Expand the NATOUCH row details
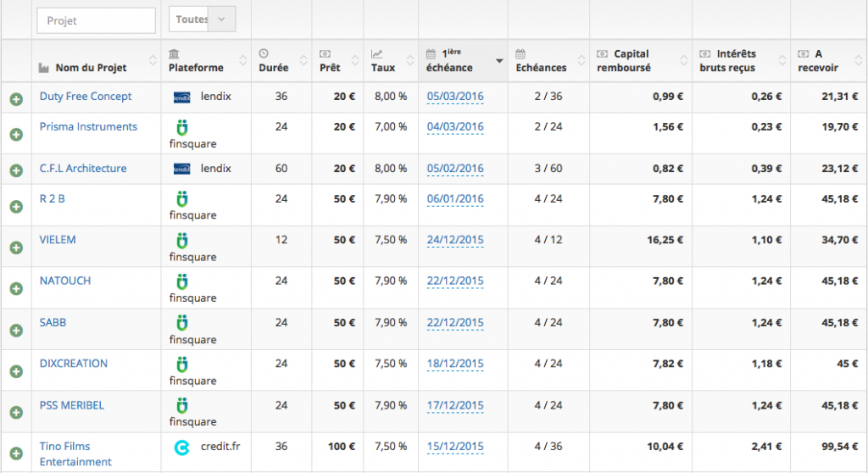868x473 pixels. tap(16, 288)
